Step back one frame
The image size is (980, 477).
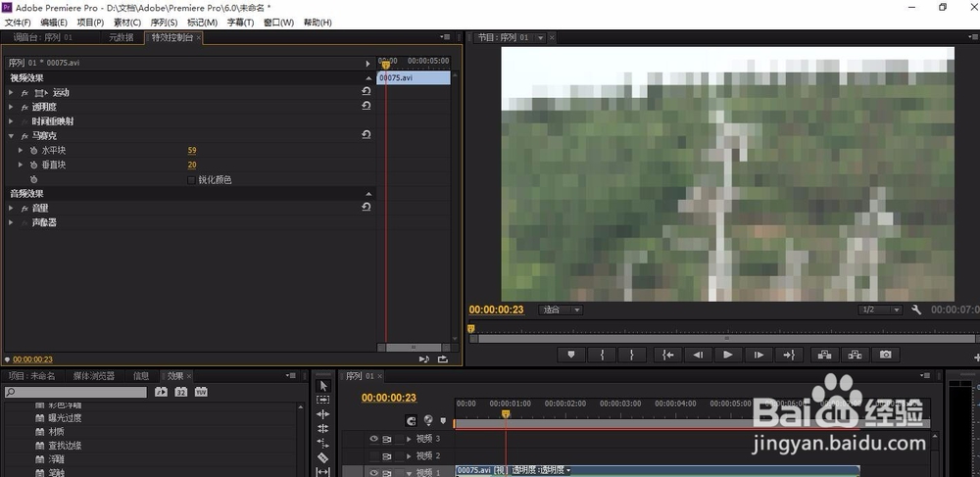coord(698,355)
